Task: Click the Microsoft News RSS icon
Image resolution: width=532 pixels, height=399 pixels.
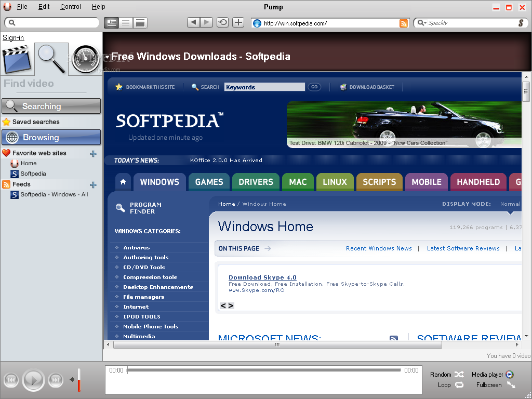Action: point(394,338)
